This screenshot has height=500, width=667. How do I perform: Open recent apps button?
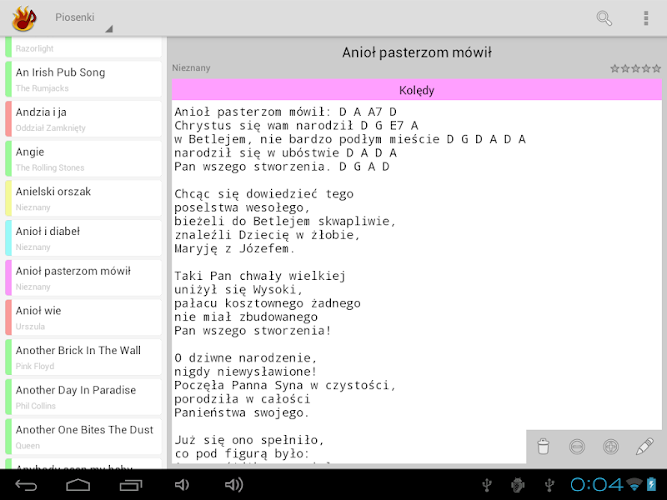pyautogui.click(x=131, y=485)
